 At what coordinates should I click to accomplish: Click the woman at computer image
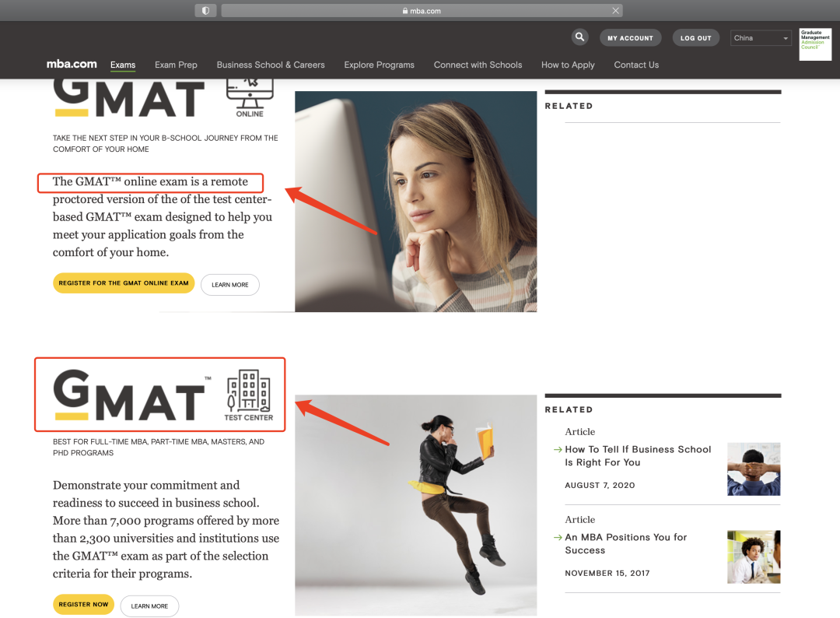point(415,202)
